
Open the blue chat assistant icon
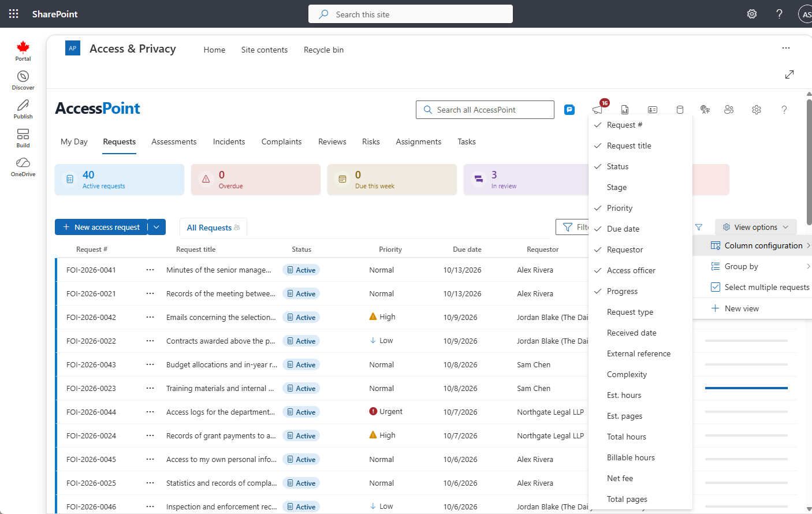coord(569,110)
